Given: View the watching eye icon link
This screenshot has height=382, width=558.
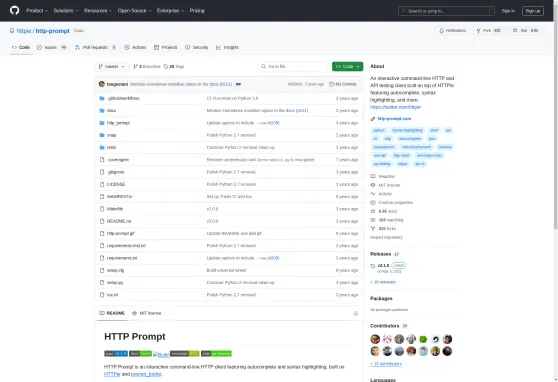Looking at the screenshot, I should pyautogui.click(x=373, y=220).
